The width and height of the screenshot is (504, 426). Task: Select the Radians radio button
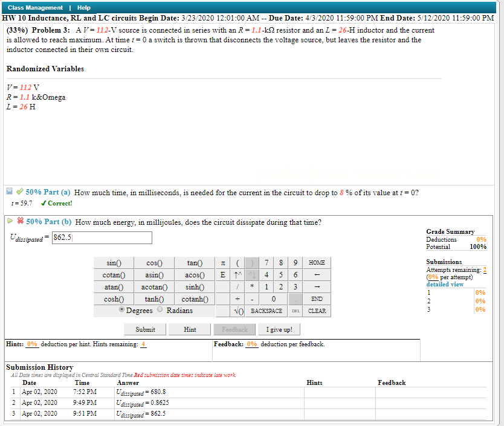[x=160, y=310]
